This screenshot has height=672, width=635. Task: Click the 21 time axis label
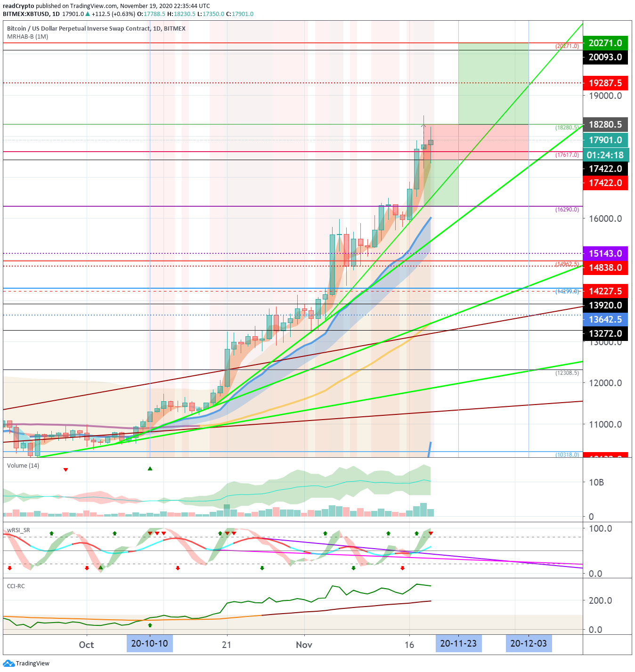(227, 645)
